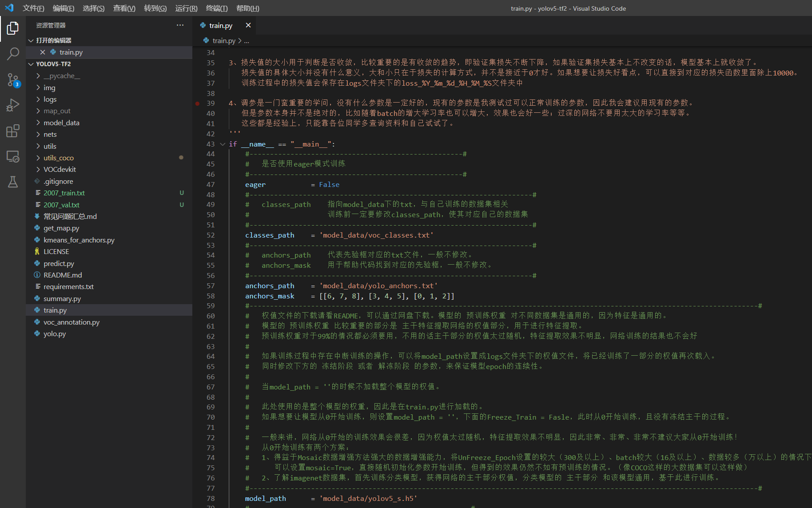Click line number 52 in gutter
The width and height of the screenshot is (812, 508).
click(211, 235)
